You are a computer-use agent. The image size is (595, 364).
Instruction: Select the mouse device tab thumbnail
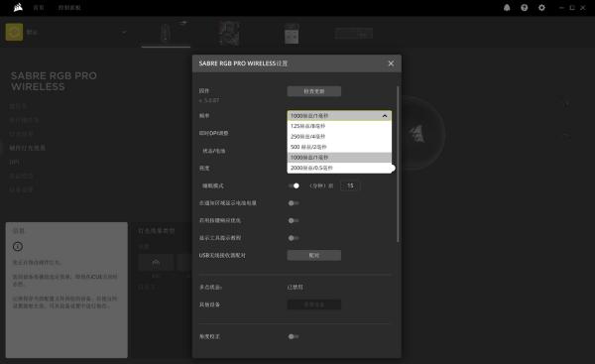166,33
